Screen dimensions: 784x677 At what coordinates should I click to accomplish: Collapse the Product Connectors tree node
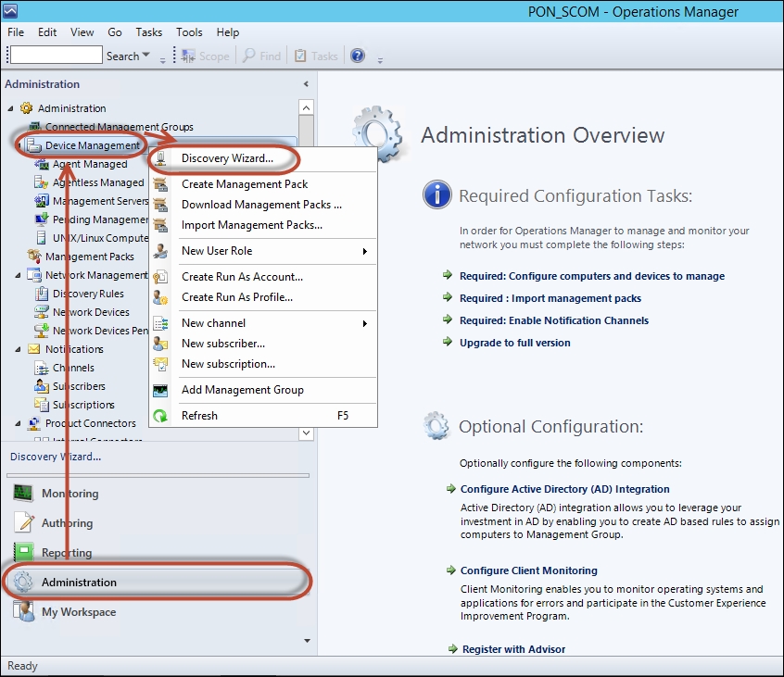[x=18, y=423]
